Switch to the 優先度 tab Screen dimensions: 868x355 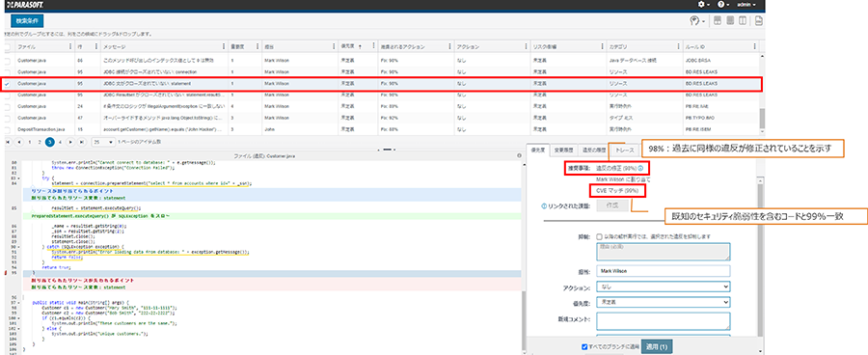[538, 150]
